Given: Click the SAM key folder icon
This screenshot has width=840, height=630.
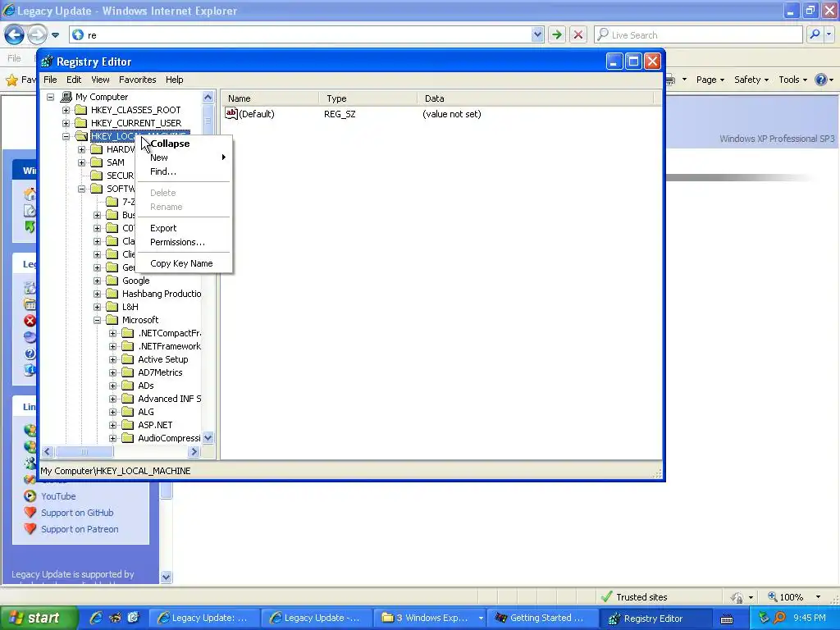Looking at the screenshot, I should pos(97,162).
